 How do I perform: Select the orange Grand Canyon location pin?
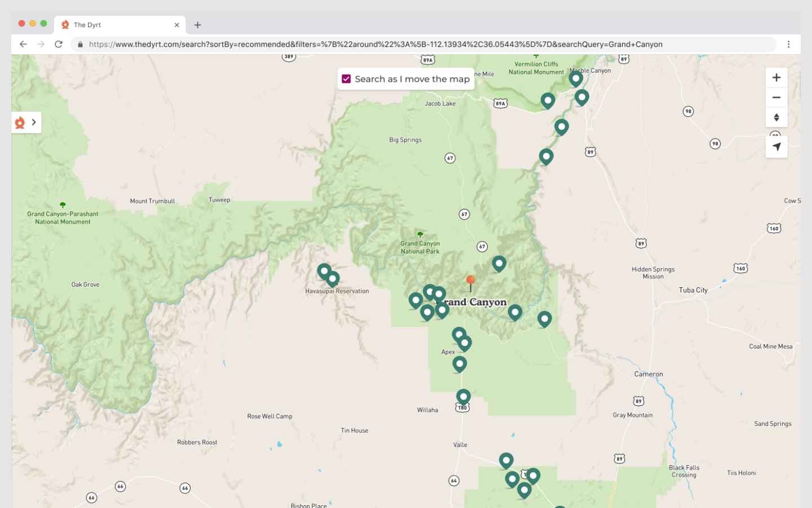click(471, 283)
